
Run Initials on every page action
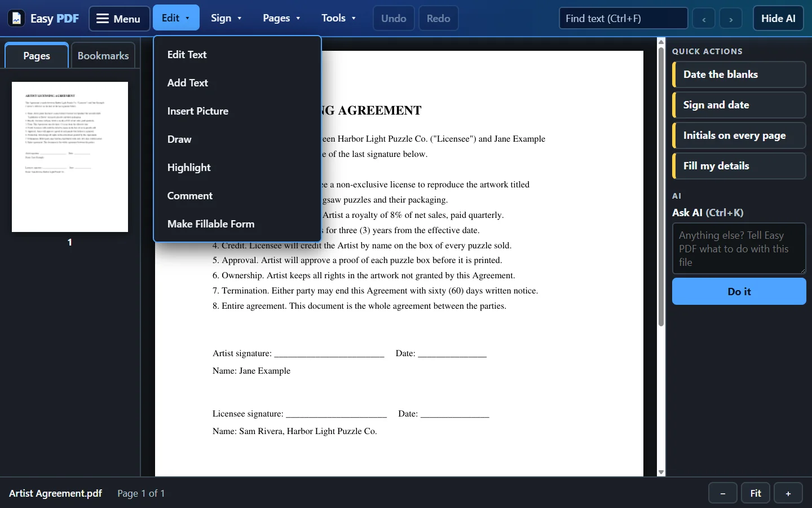coord(739,135)
